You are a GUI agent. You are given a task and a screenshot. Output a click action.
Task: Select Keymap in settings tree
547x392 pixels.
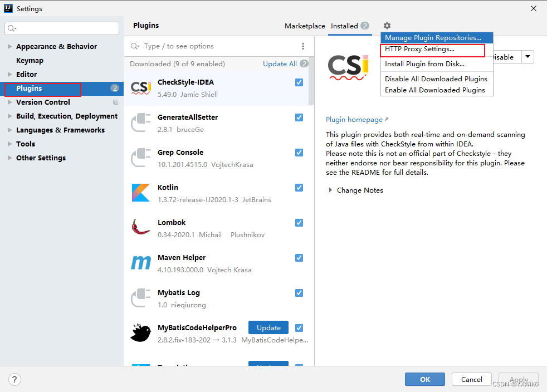[30, 60]
